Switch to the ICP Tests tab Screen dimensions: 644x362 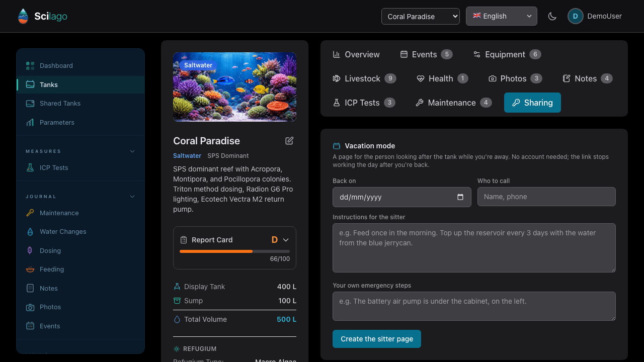(364, 103)
